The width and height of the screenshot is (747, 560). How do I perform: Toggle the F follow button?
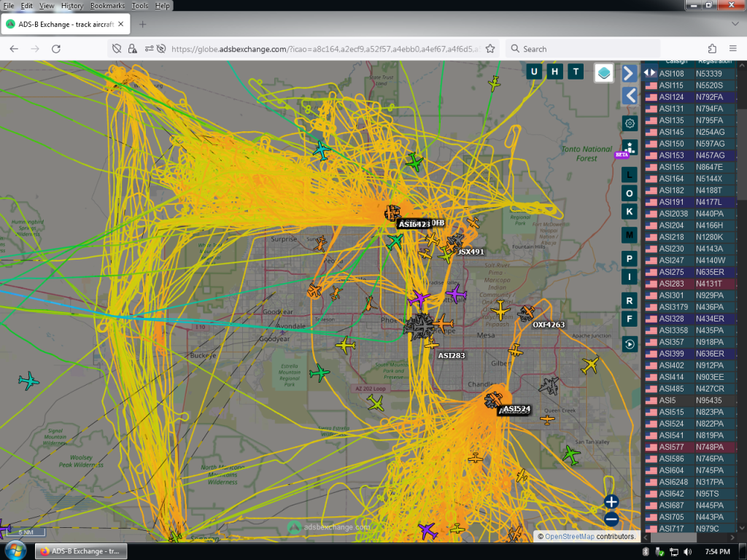pyautogui.click(x=630, y=319)
